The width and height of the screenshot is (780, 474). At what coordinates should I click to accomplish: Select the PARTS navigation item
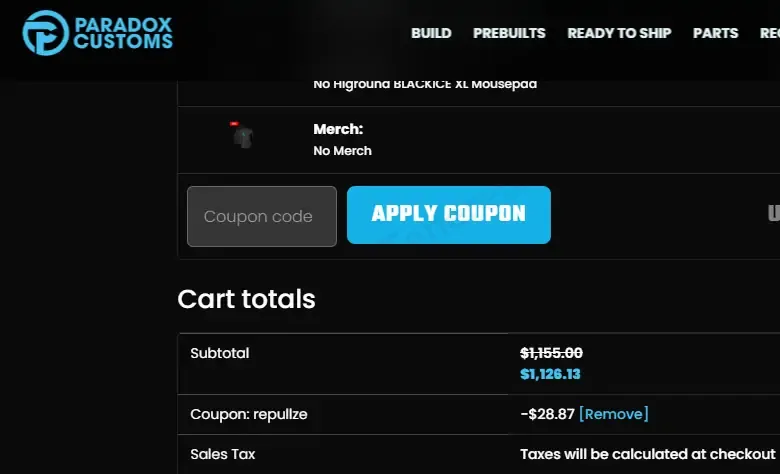pyautogui.click(x=715, y=33)
